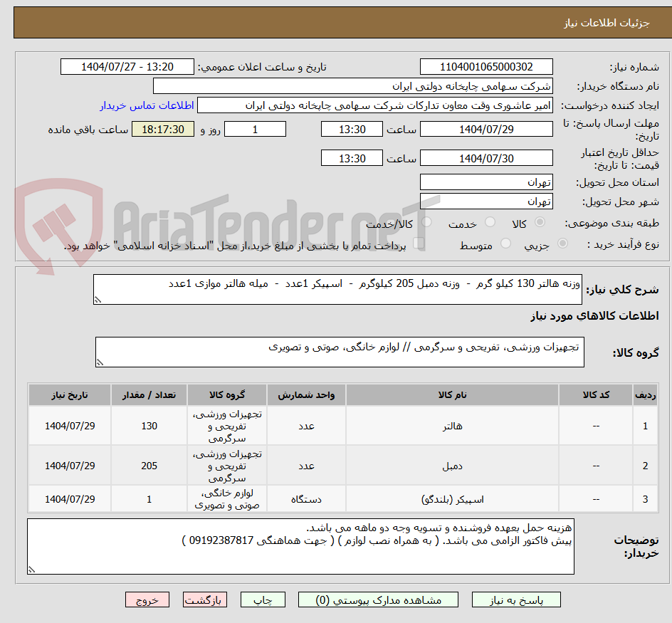This screenshot has width=672, height=623.
Task: Click the countdown timer showing 18:17:30
Action: click(162, 130)
